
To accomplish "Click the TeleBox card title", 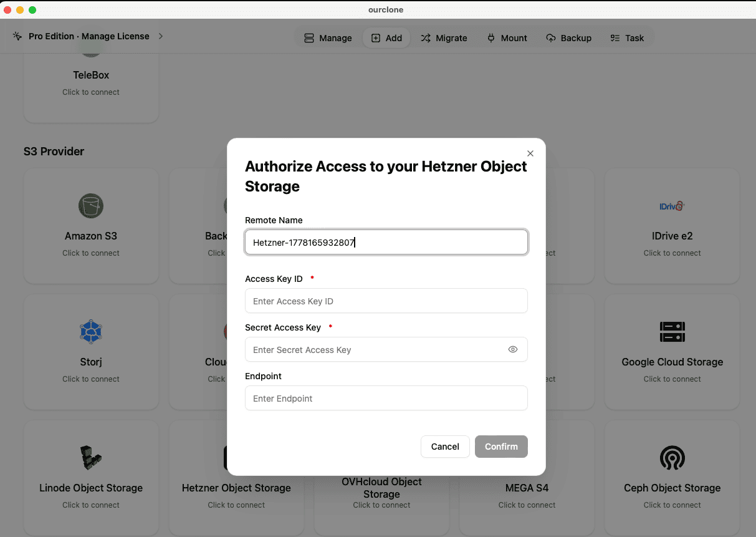I will [91, 75].
